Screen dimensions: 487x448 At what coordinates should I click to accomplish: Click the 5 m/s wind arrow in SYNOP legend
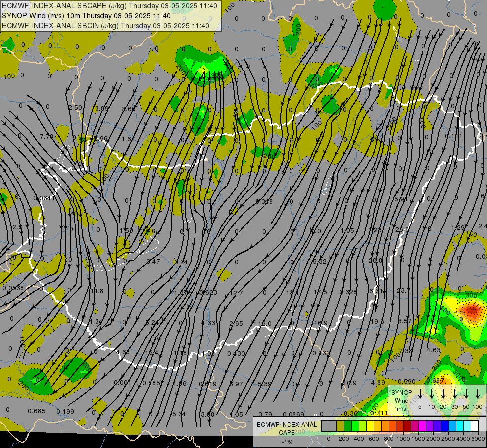[x=420, y=394]
